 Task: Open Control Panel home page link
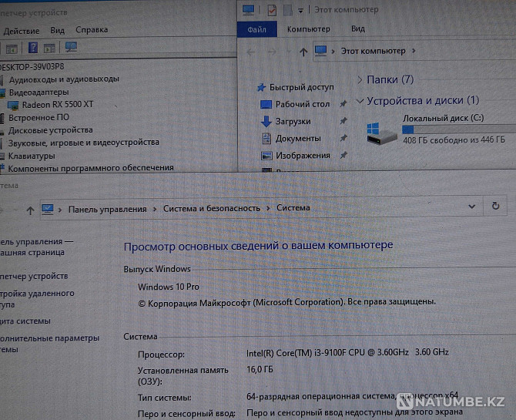tap(35, 247)
